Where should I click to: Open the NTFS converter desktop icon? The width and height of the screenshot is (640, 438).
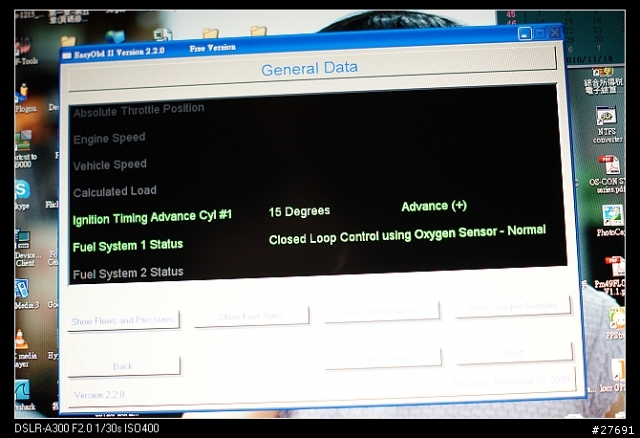[607, 124]
